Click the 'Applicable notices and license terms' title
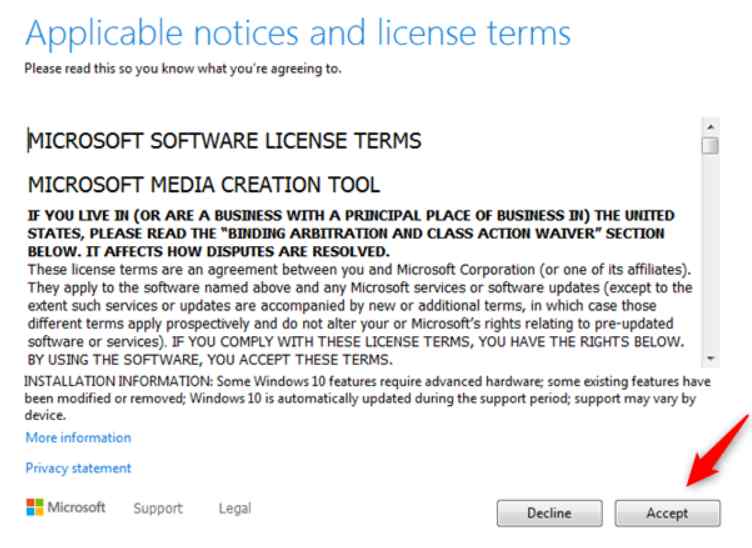The image size is (752, 548). [x=298, y=34]
